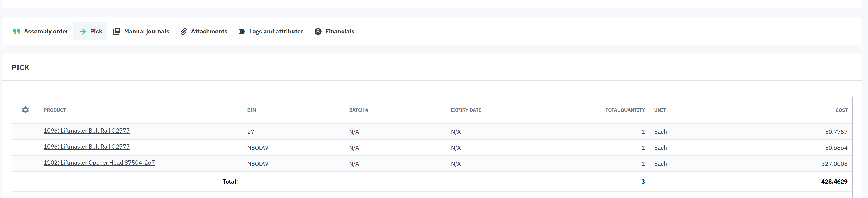Click the green arrow icon on Pick tab
The image size is (868, 198).
tap(83, 31)
